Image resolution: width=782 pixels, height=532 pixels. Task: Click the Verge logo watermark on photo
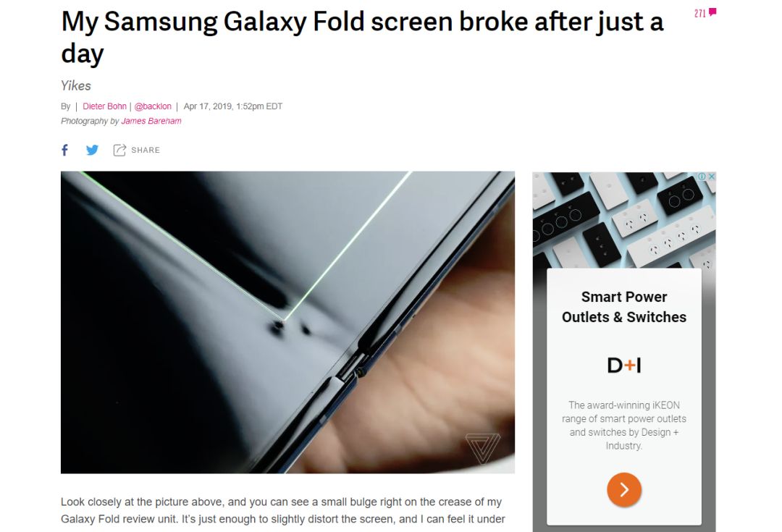482,447
